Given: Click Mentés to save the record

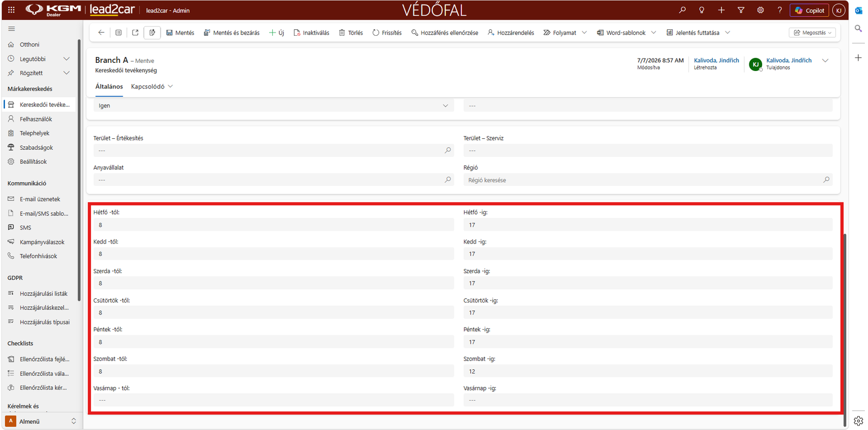Looking at the screenshot, I should point(180,33).
